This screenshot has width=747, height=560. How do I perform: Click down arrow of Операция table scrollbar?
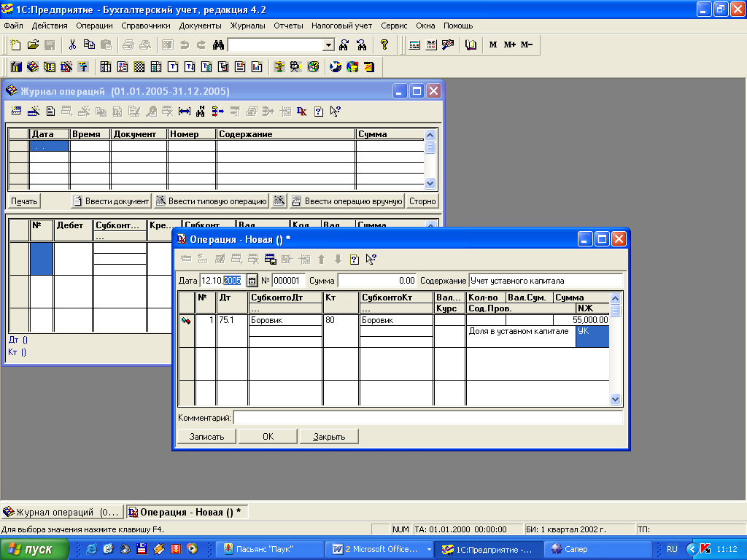click(615, 400)
